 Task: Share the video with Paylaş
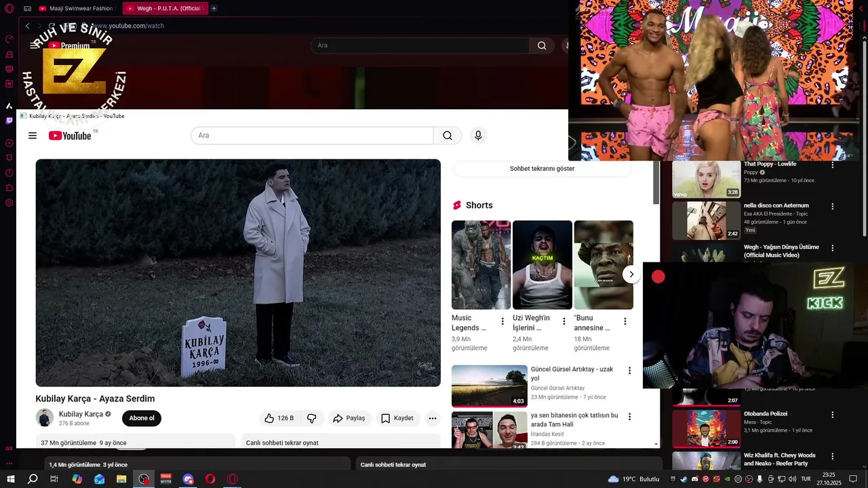[349, 418]
